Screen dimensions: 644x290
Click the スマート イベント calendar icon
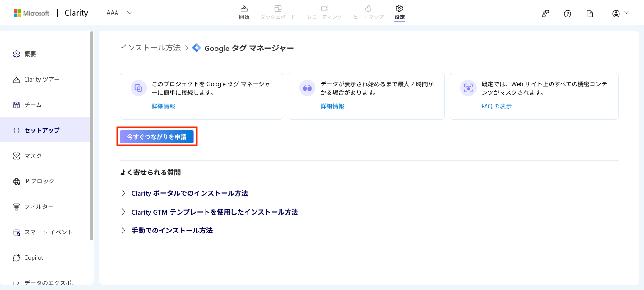click(17, 232)
